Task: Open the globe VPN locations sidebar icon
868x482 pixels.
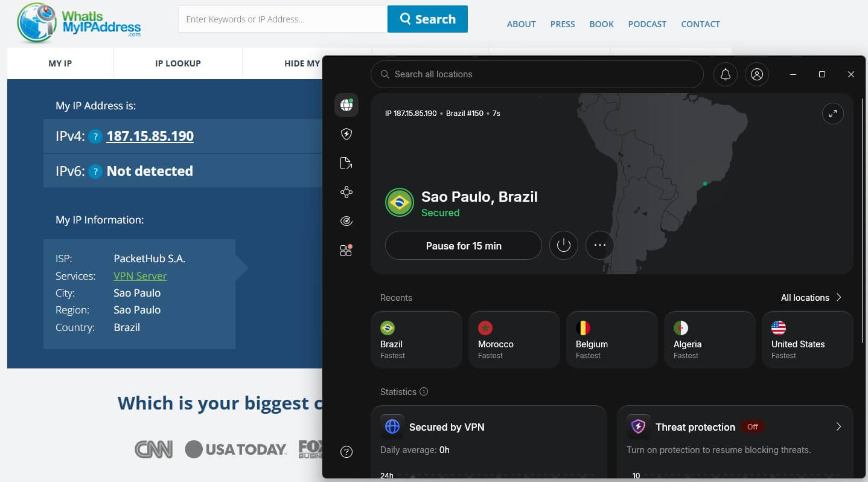Action: coord(346,105)
